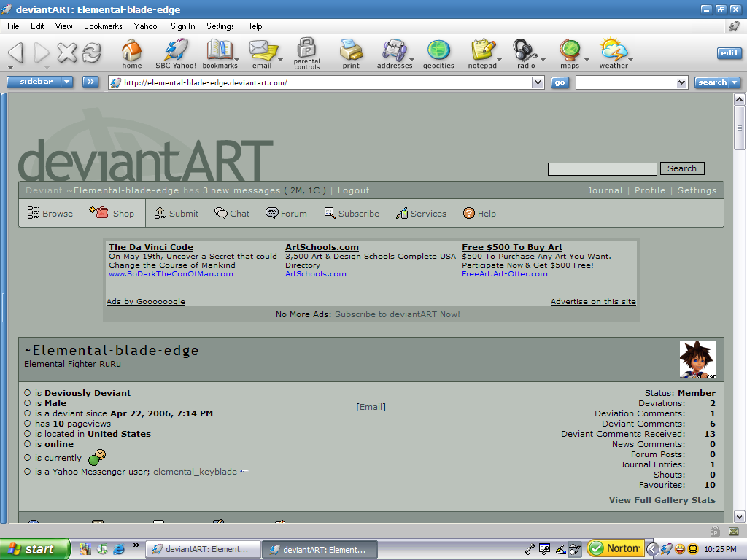747x560 pixels.
Task: Click the current mood smiley icon
Action: [x=97, y=458]
